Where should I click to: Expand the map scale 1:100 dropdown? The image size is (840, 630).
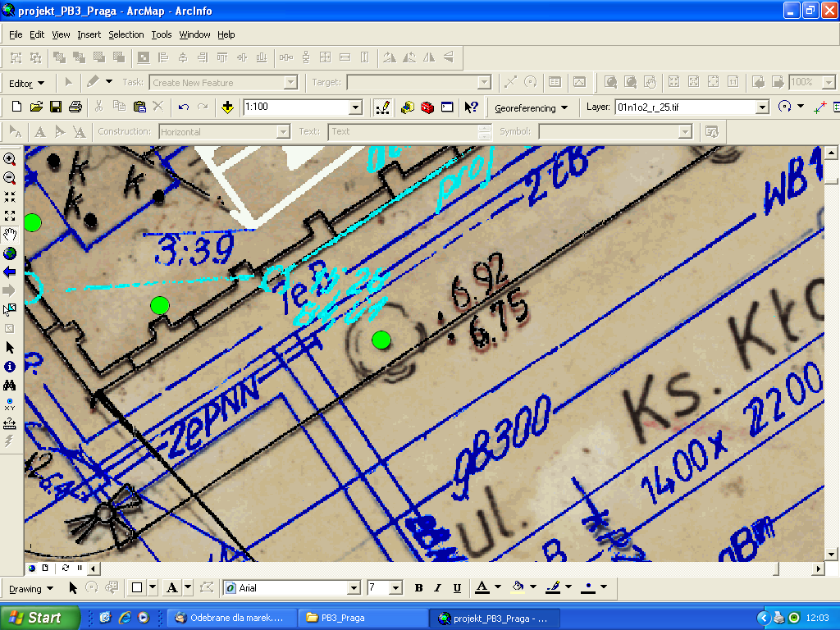[x=356, y=107]
